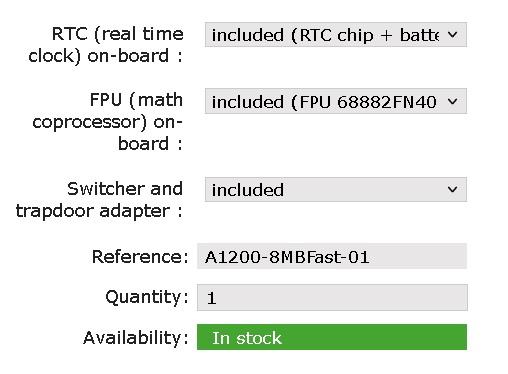Select the 'included (RTC chip + batte' text
This screenshot has height=374, width=508.
(x=325, y=35)
